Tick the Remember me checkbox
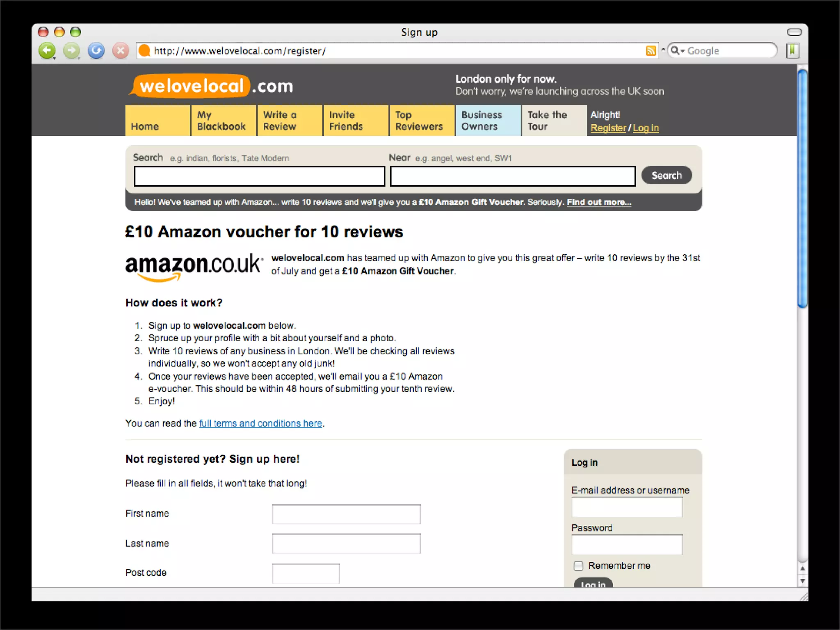The height and width of the screenshot is (630, 840). (578, 566)
